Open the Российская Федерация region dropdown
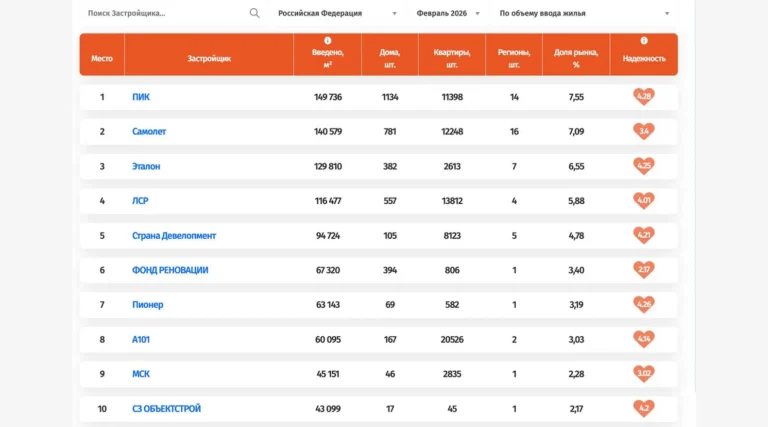The image size is (768, 427). click(x=337, y=13)
